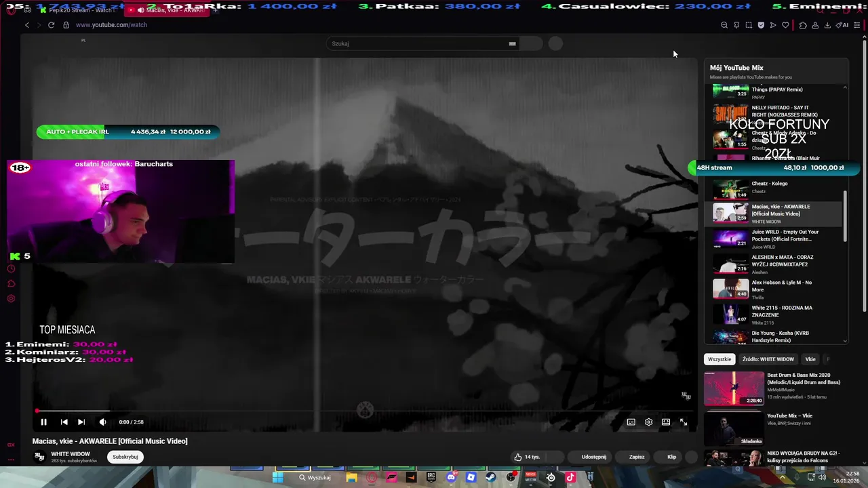Open Windows Start menu
This screenshot has height=488, width=868.
(277, 477)
